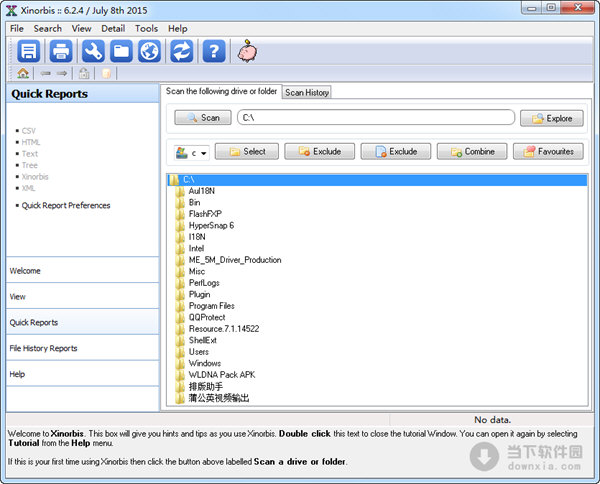
Task: Click the Save report toolbar icon
Action: [x=28, y=51]
